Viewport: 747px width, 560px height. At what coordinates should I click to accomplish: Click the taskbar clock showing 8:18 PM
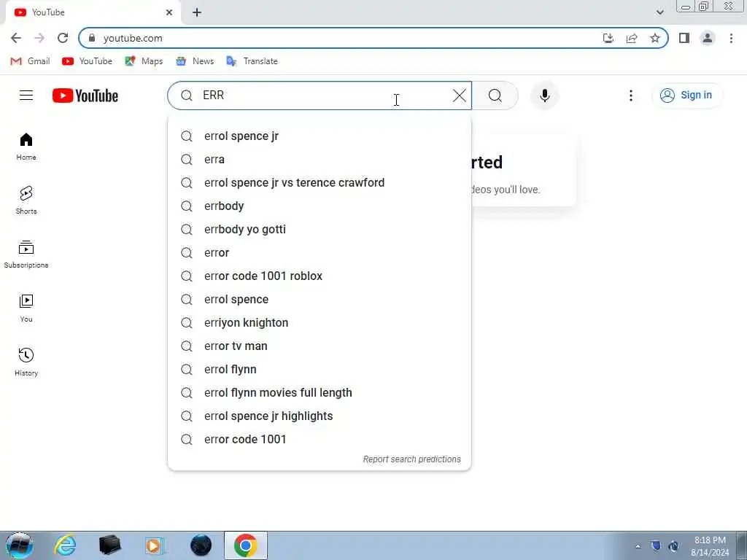point(710,546)
